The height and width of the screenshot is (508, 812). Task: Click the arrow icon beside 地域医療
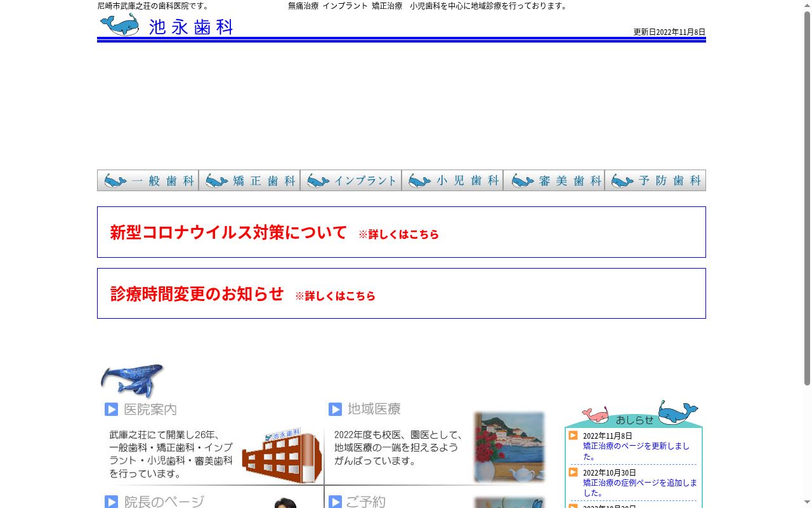pyautogui.click(x=336, y=410)
